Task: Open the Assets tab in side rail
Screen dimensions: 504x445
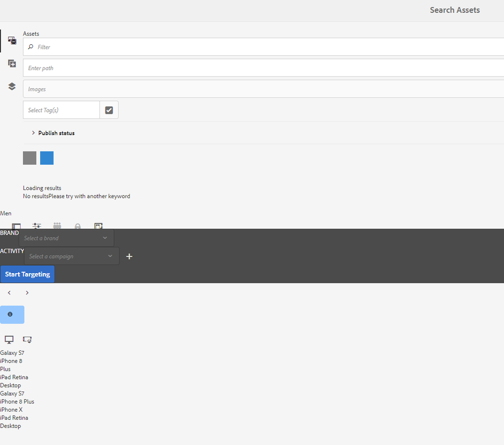Action: point(12,41)
